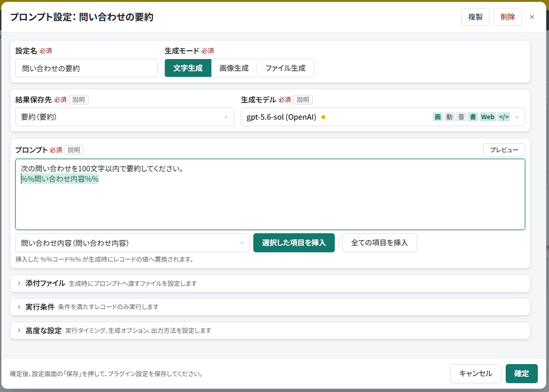Open 説明 next to 生成モデル
Viewport: 549px width, 392px height.
(x=303, y=100)
